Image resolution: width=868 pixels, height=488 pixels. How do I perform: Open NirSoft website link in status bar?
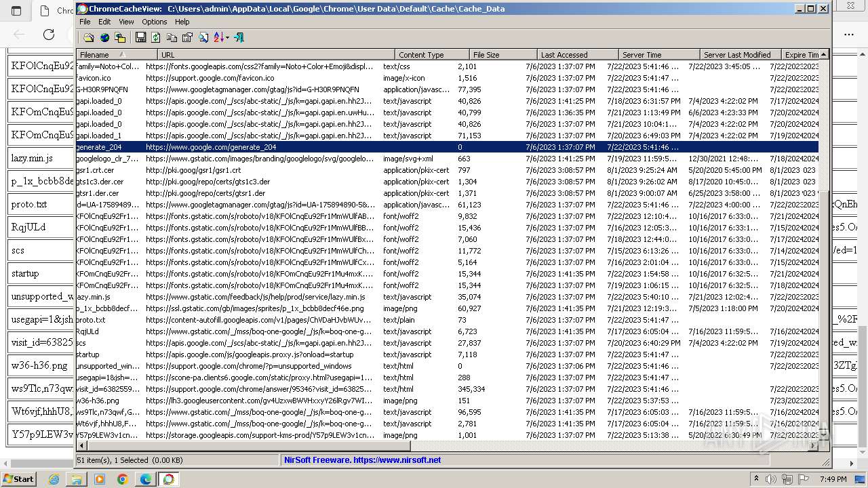pyautogui.click(x=363, y=460)
